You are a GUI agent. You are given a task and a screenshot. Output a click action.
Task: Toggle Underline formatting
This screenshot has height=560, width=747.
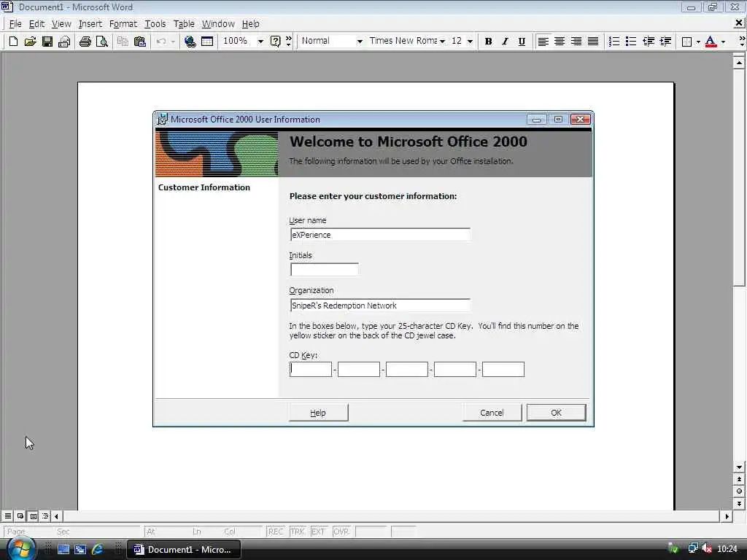[522, 42]
